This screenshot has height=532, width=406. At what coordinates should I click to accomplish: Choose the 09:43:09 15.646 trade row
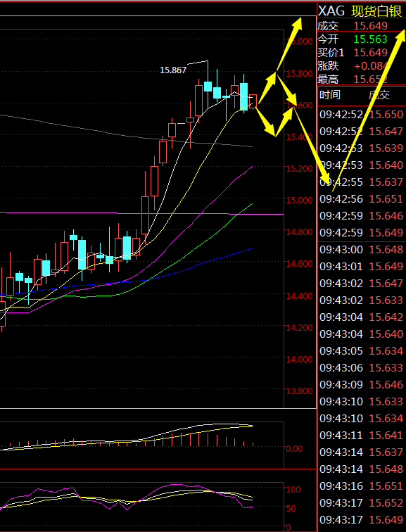tap(361, 384)
